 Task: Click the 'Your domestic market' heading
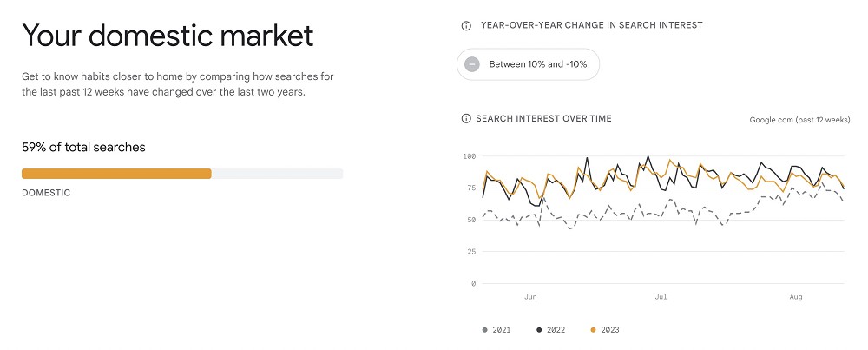coord(168,36)
